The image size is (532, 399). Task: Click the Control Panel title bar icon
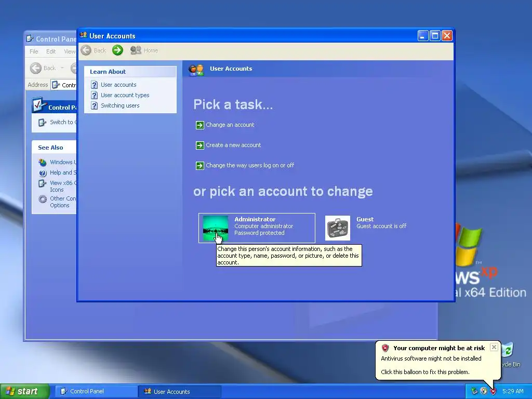30,38
